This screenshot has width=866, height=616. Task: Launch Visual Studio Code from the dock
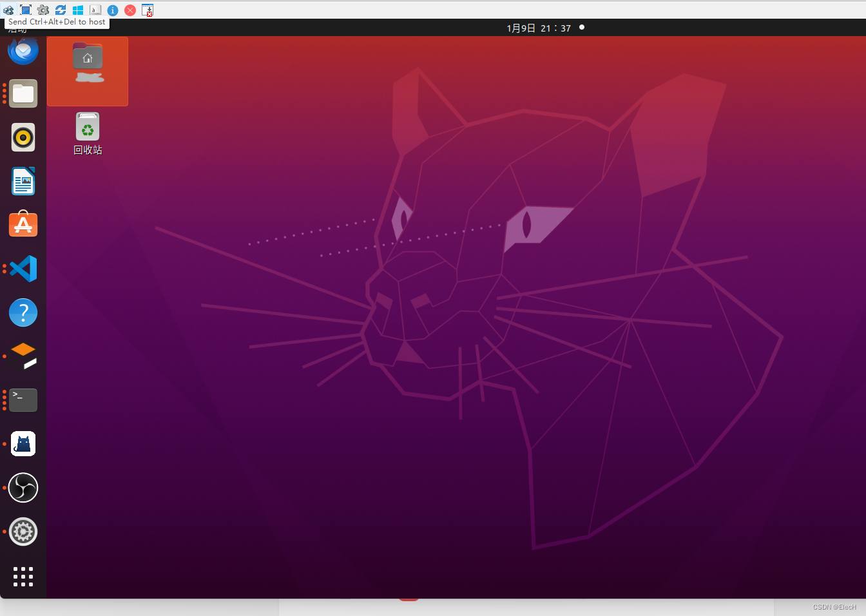(x=23, y=268)
